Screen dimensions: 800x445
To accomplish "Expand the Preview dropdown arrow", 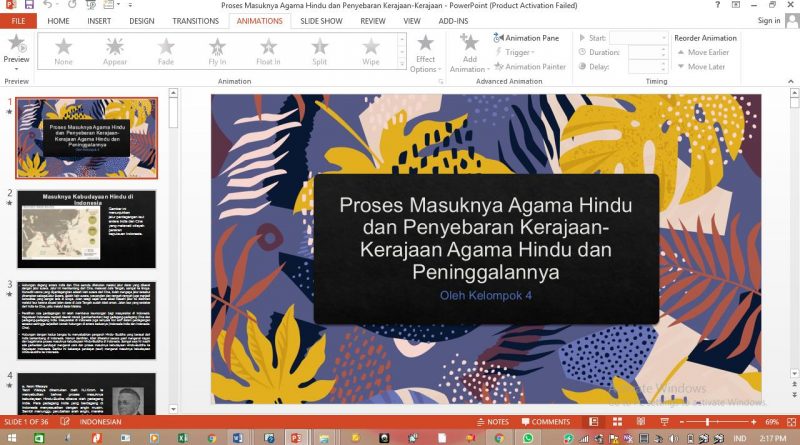I will (x=16, y=68).
